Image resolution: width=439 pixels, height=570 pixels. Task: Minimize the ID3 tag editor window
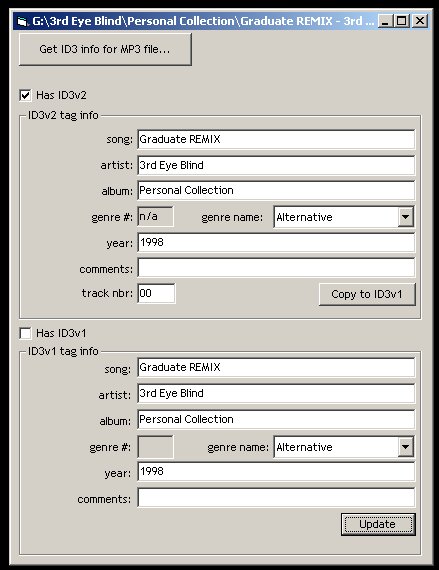click(x=385, y=21)
